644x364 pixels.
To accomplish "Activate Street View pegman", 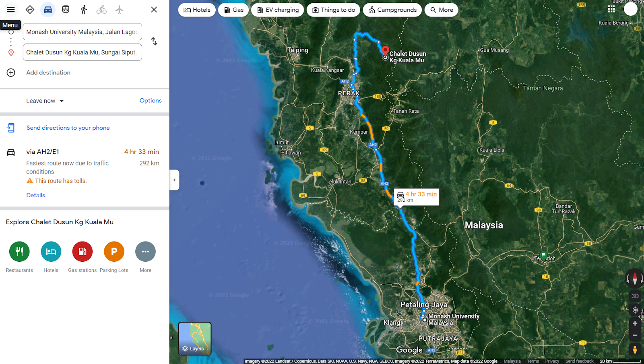I will (x=635, y=350).
